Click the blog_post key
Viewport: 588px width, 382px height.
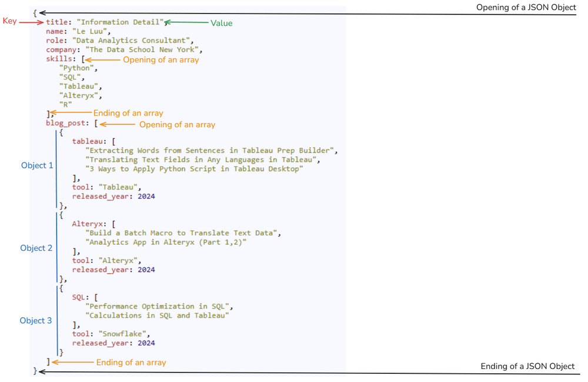coord(66,123)
